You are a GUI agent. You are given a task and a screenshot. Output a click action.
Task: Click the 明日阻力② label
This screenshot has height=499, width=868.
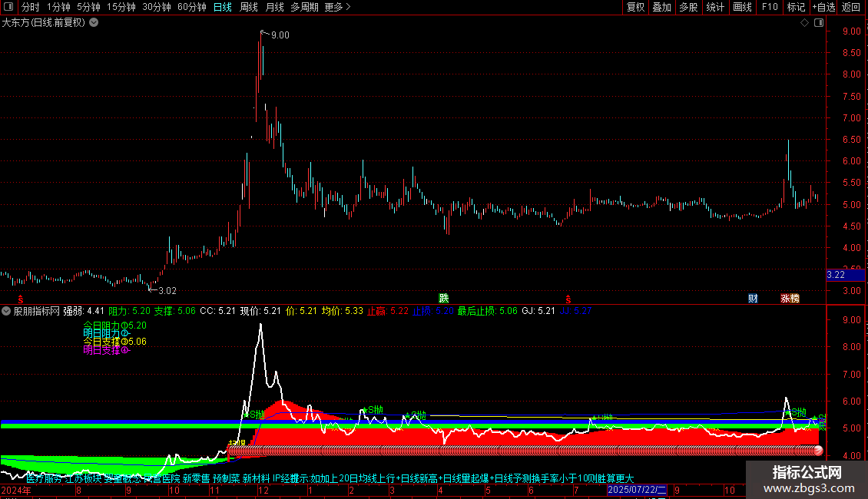106,334
